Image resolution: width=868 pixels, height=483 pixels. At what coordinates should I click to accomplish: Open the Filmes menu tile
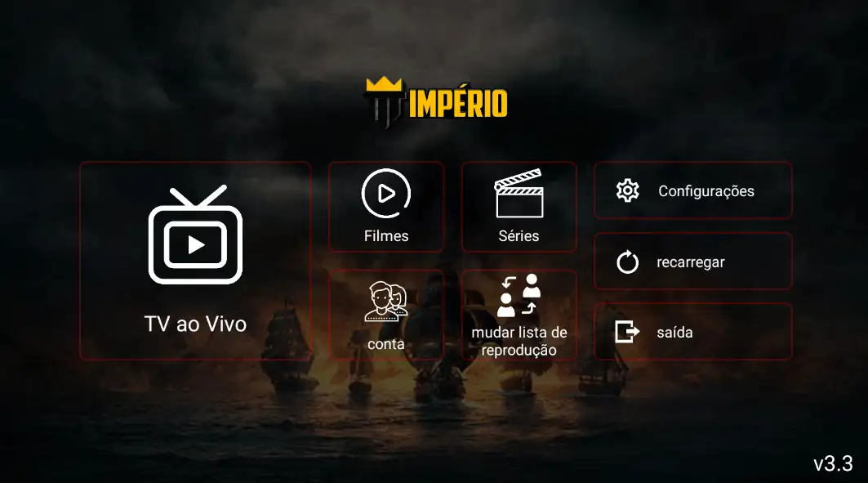click(386, 207)
